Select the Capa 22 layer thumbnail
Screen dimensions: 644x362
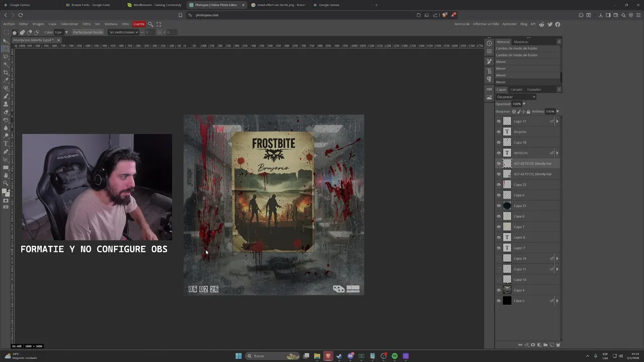pos(507,185)
